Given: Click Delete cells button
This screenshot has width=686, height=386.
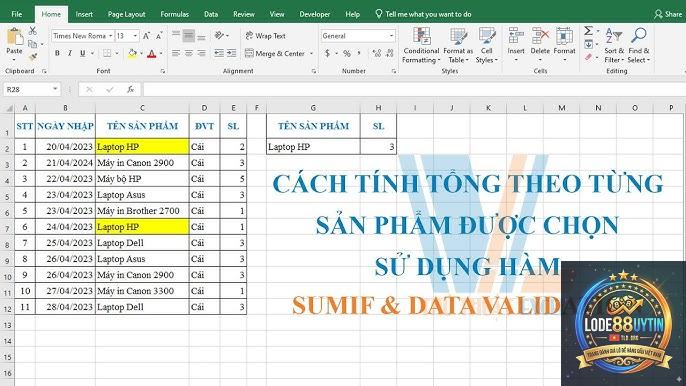Looking at the screenshot, I should pyautogui.click(x=540, y=45).
